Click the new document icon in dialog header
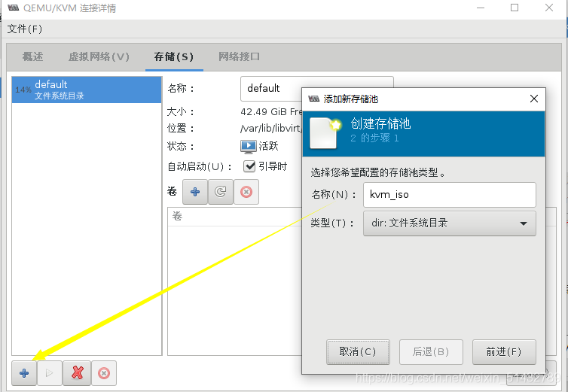 (325, 133)
